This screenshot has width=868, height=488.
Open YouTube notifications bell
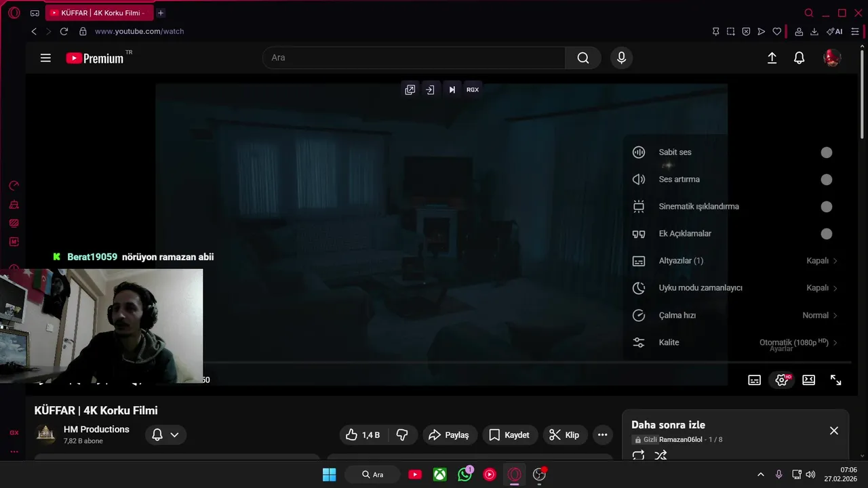click(800, 58)
